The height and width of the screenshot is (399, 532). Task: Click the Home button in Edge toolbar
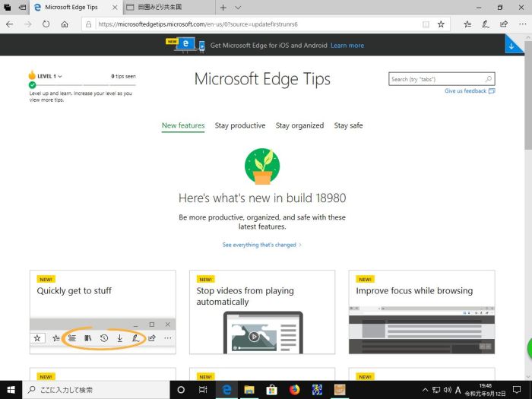pyautogui.click(x=65, y=24)
